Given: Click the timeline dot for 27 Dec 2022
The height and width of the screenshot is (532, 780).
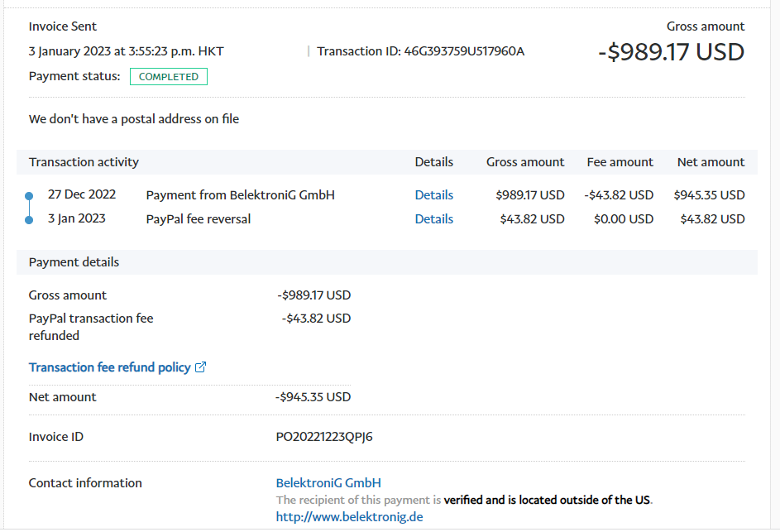Looking at the screenshot, I should tap(29, 196).
